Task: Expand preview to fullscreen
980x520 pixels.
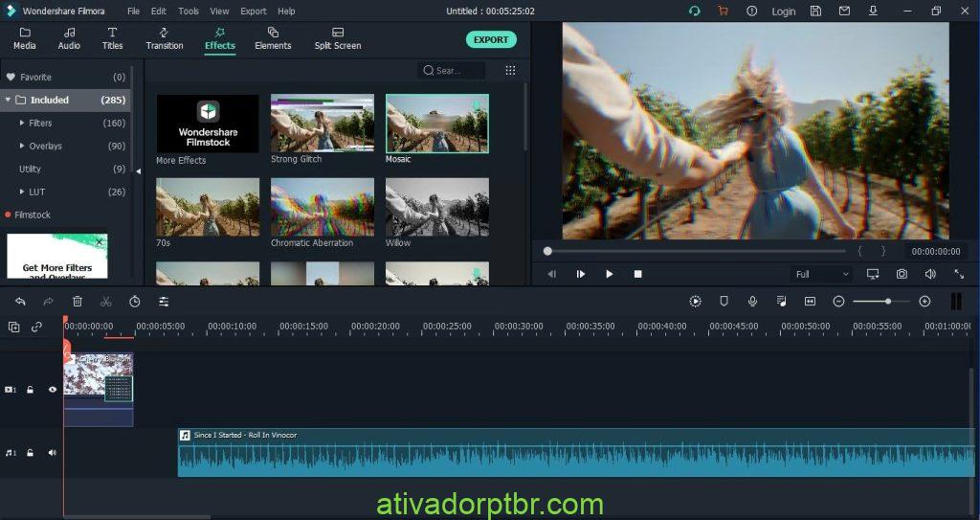Action: point(959,274)
